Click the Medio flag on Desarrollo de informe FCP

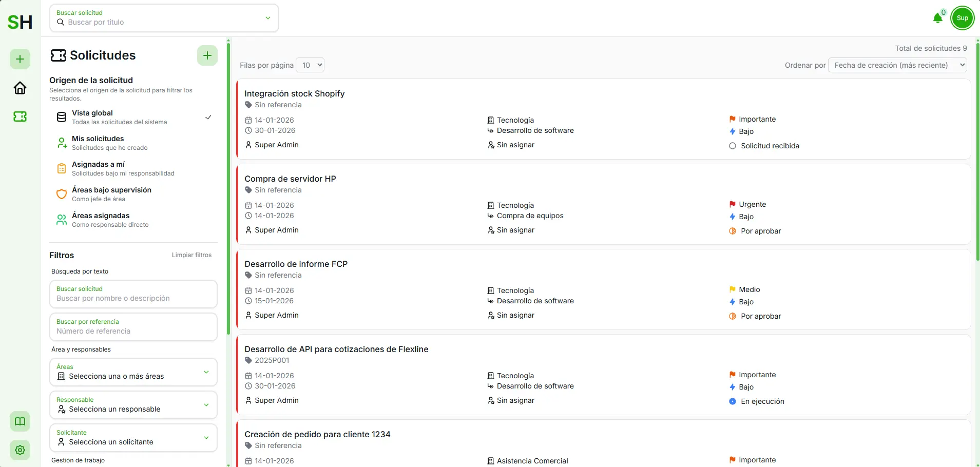733,289
